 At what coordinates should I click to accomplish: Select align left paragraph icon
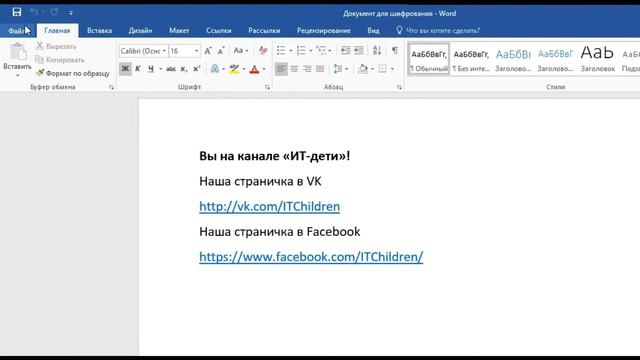[x=281, y=69]
